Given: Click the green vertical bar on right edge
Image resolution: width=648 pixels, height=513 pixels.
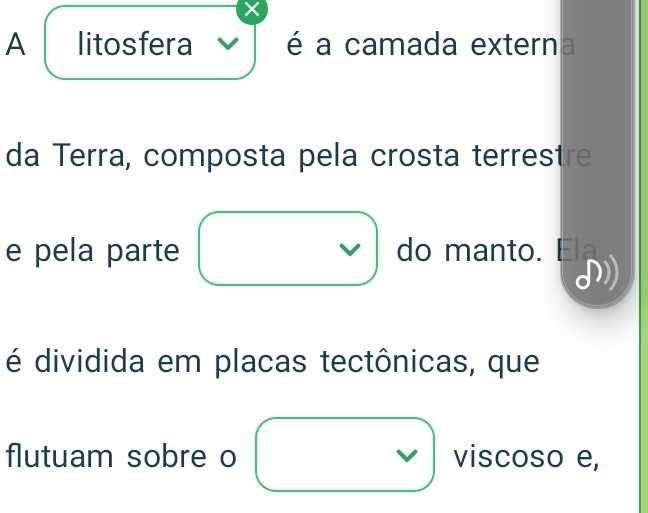Looking at the screenshot, I should 643,256.
